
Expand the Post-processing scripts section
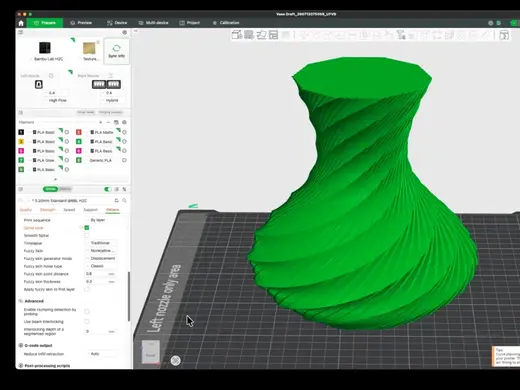44,366
